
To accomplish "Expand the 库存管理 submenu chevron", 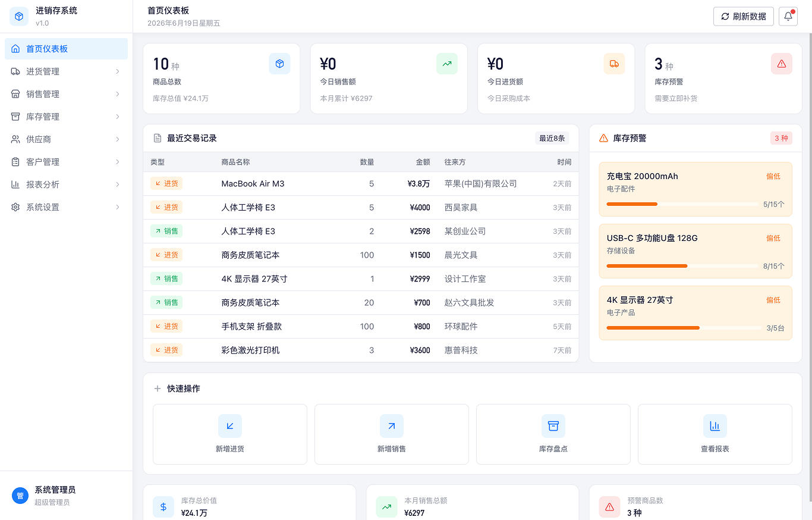I will coord(118,117).
